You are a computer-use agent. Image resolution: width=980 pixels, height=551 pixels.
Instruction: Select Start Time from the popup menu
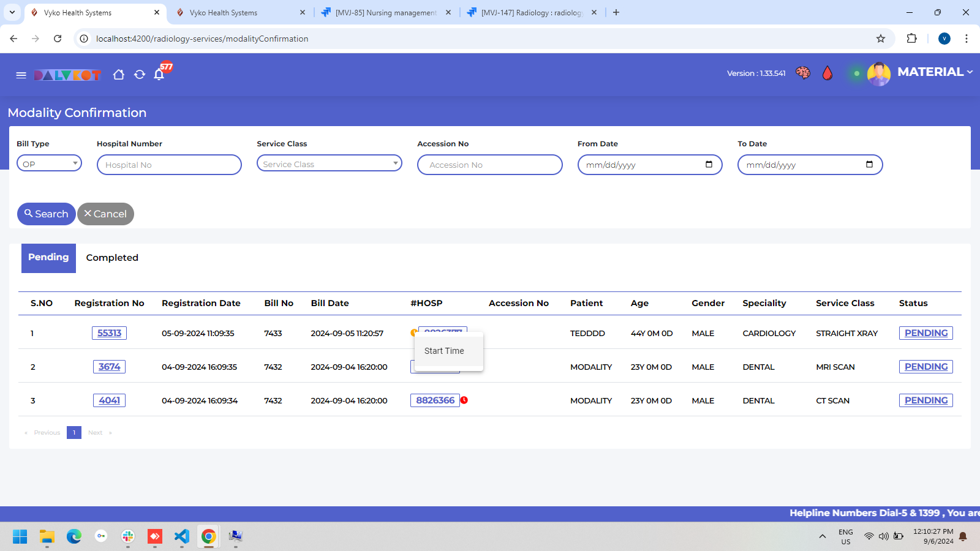tap(444, 351)
